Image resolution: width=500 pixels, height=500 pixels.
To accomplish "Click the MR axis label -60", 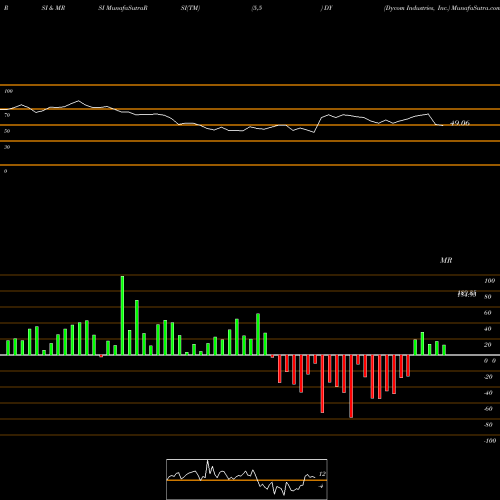I will pyautogui.click(x=488, y=409).
